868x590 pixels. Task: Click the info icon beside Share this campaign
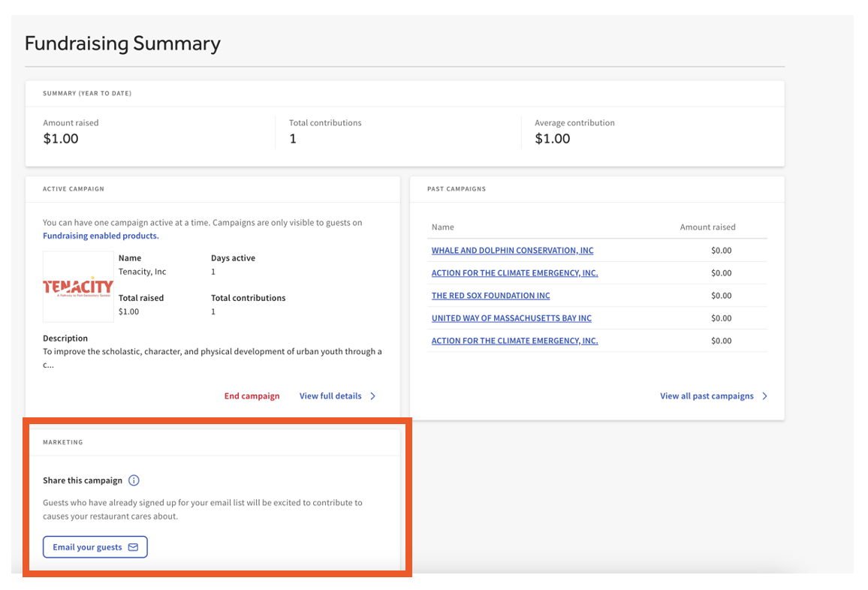134,480
